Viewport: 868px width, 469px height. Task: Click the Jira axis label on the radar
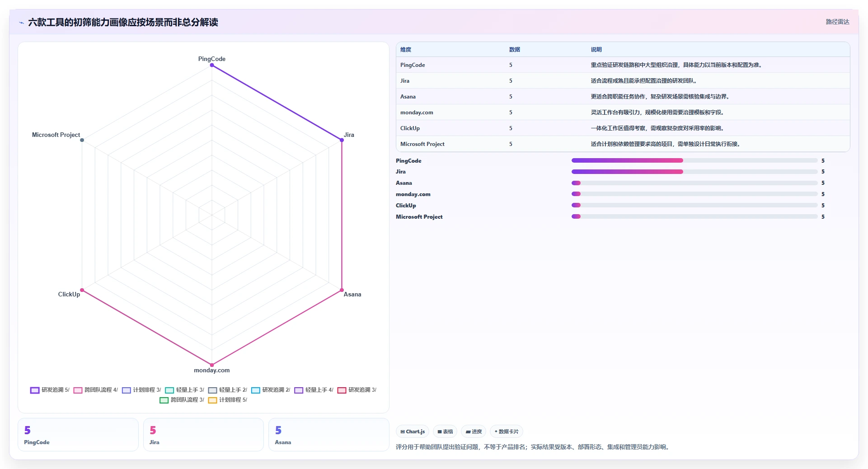(349, 135)
